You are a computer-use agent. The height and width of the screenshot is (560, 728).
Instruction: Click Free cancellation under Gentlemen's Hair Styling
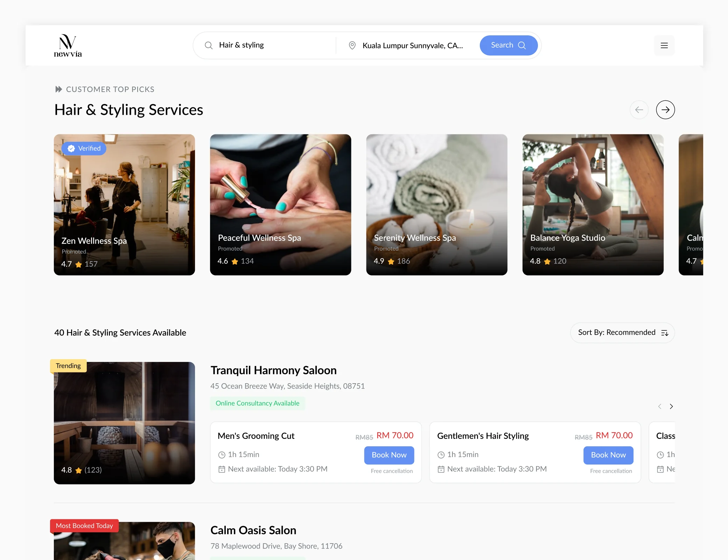(x=611, y=471)
